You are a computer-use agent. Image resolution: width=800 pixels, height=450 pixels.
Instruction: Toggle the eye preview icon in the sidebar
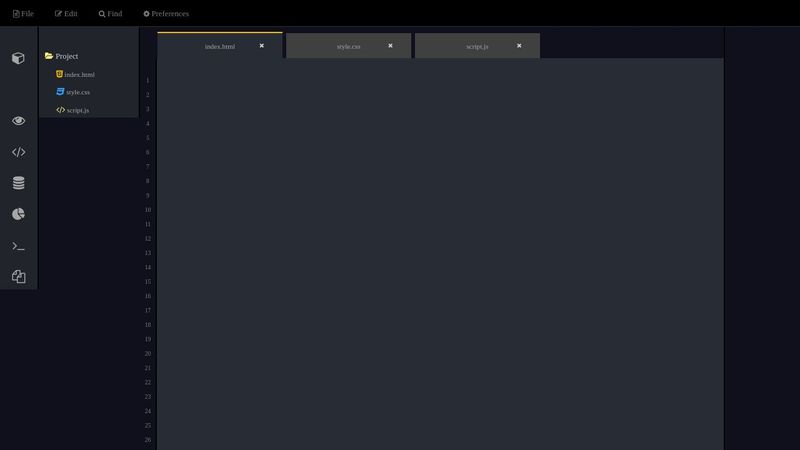18,121
